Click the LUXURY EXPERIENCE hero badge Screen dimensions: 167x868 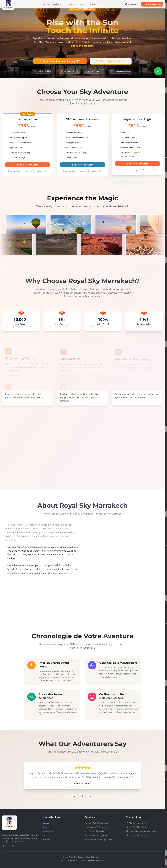(82, 9)
